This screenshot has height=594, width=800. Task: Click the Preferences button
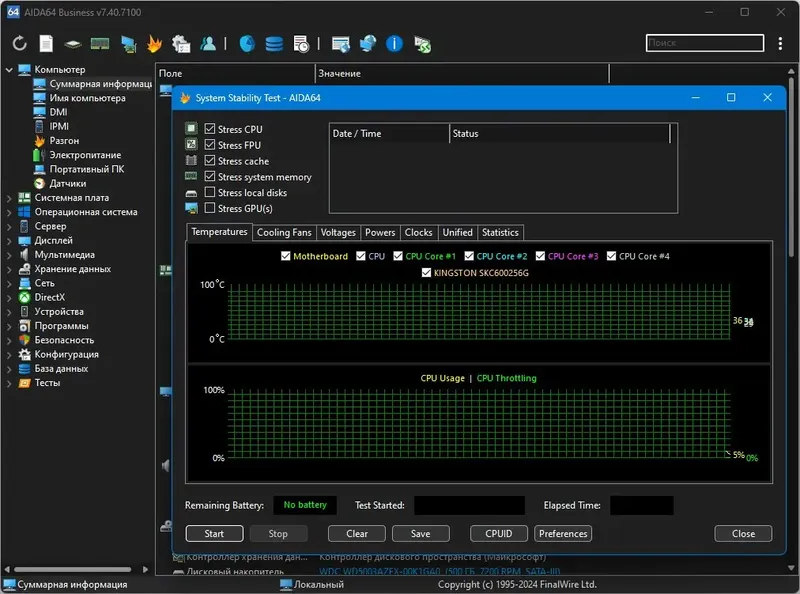563,533
